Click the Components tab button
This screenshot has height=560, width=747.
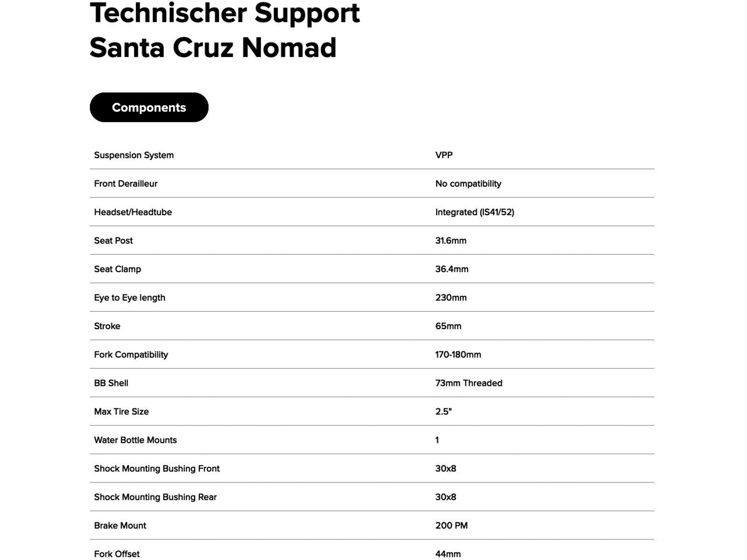[x=149, y=107]
